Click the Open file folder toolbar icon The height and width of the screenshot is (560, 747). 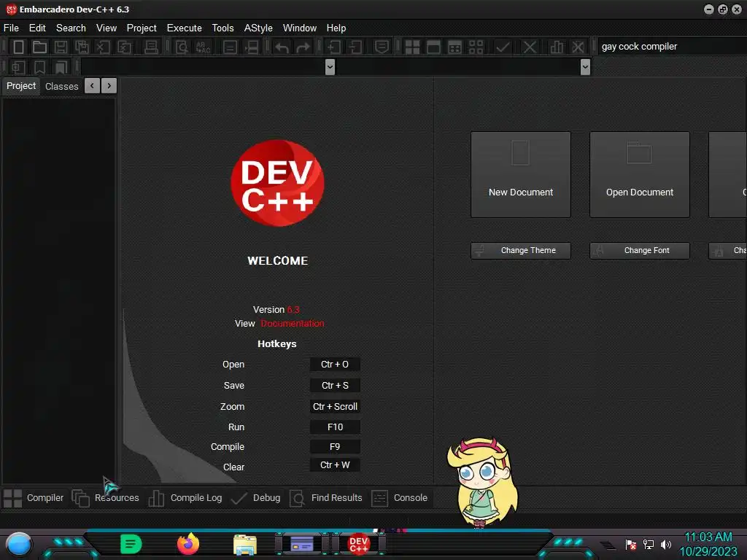[x=39, y=47]
